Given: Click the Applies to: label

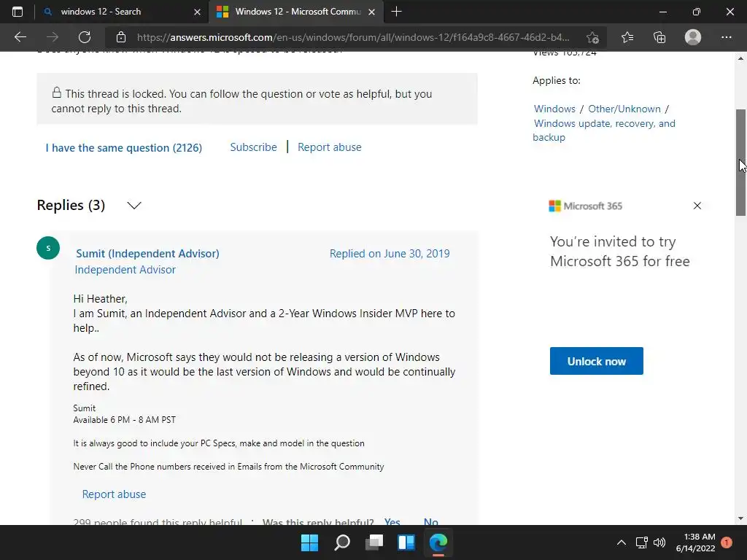Looking at the screenshot, I should coord(557,80).
